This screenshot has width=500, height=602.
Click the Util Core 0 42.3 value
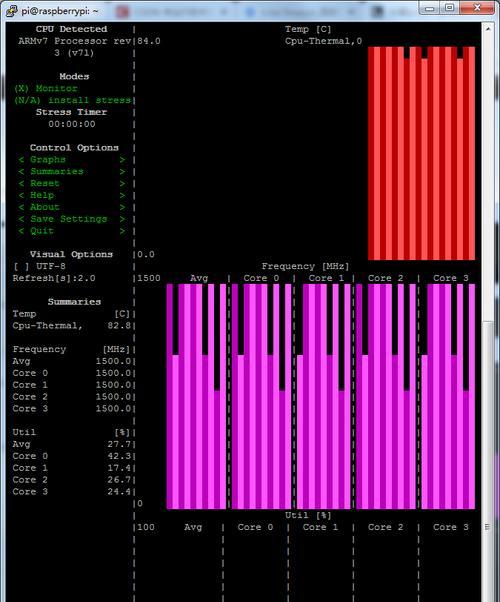tap(119, 456)
